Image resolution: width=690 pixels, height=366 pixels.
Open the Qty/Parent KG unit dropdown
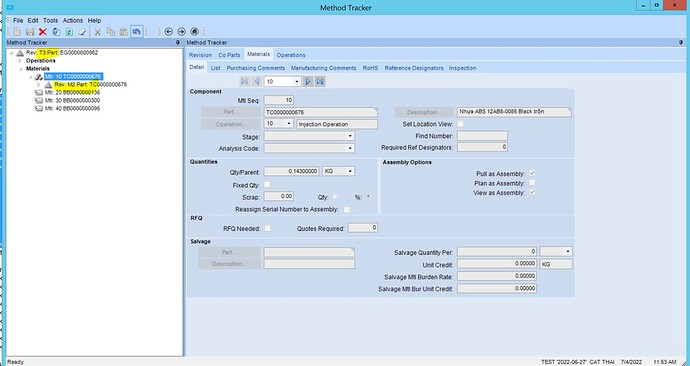(x=350, y=171)
